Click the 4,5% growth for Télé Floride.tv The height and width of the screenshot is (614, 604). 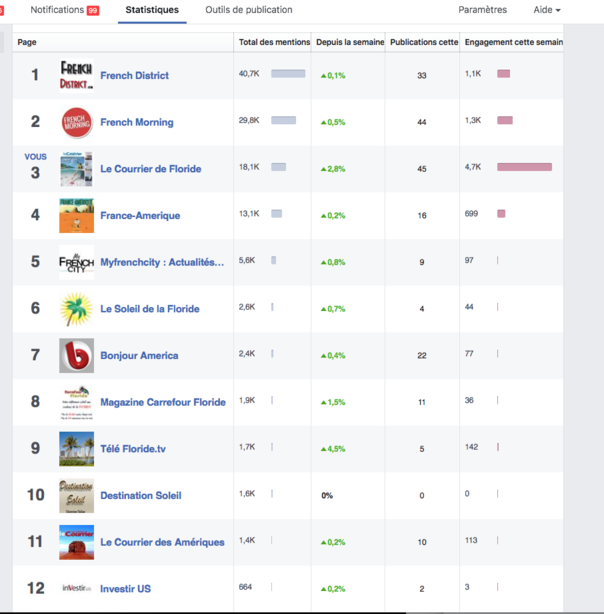click(x=333, y=449)
